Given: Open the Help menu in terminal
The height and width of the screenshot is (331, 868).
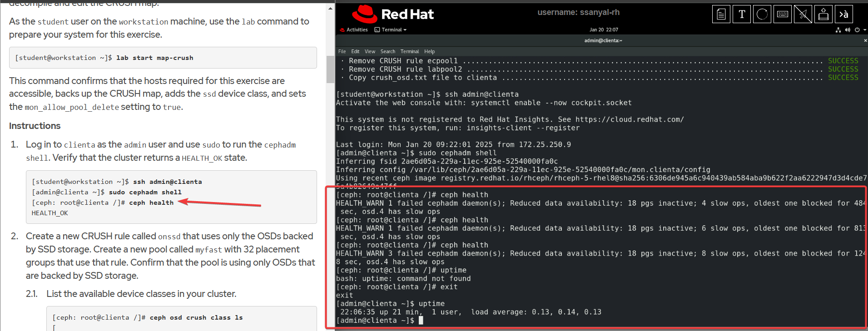Looking at the screenshot, I should point(430,51).
